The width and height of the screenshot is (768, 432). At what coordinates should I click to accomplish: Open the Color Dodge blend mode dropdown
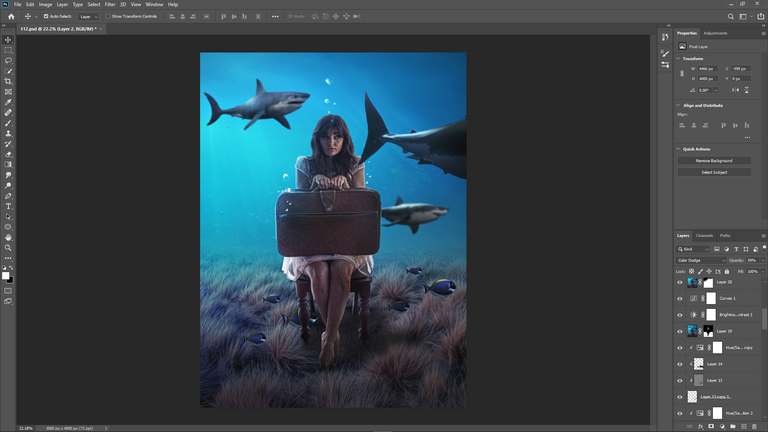tap(700, 261)
